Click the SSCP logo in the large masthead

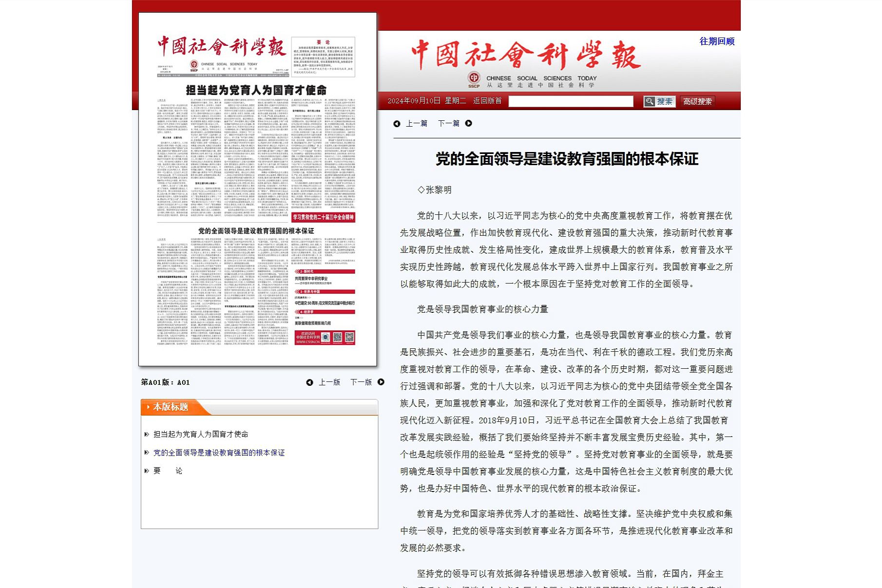point(474,79)
